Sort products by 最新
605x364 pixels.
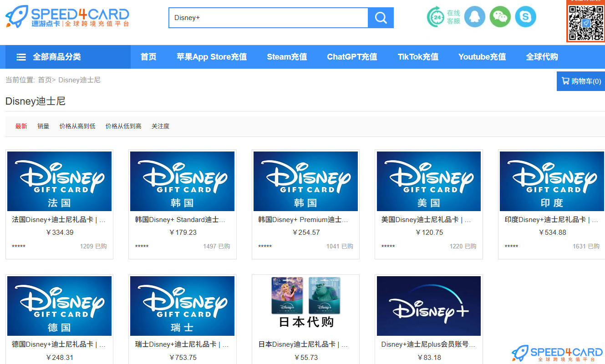click(21, 126)
